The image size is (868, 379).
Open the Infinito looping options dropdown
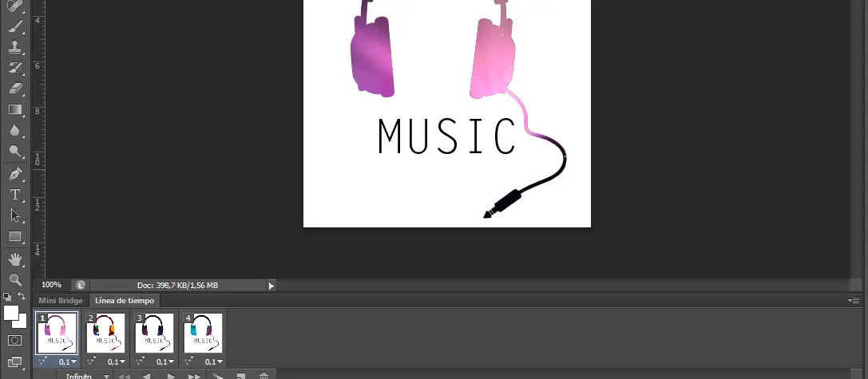[x=88, y=376]
